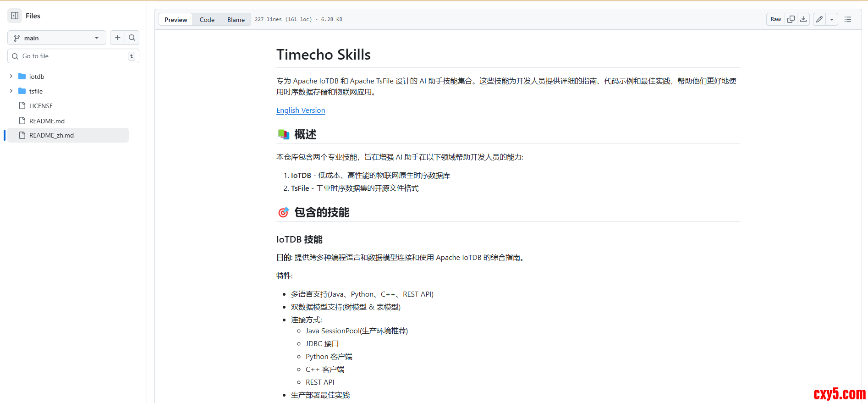
Task: Focus the Go to file input
Action: pyautogui.click(x=73, y=56)
